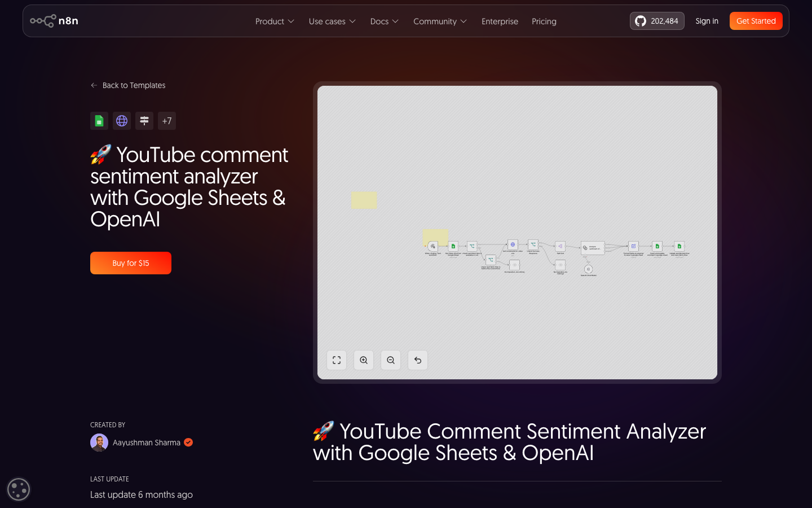Select the manual trigger node in canvas

433,247
